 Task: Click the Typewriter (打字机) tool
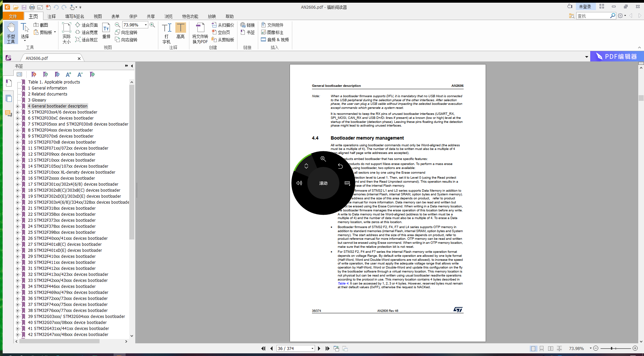166,33
